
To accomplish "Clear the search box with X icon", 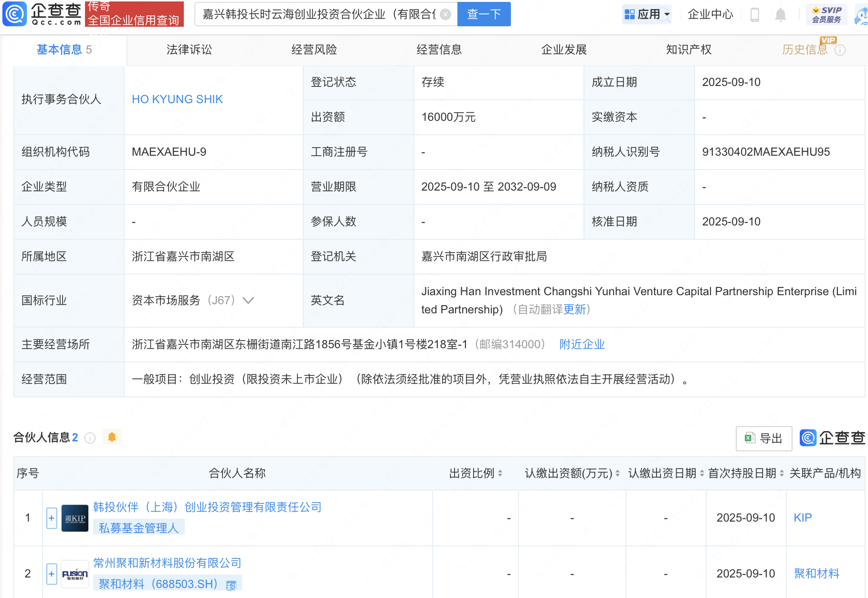I will click(445, 14).
